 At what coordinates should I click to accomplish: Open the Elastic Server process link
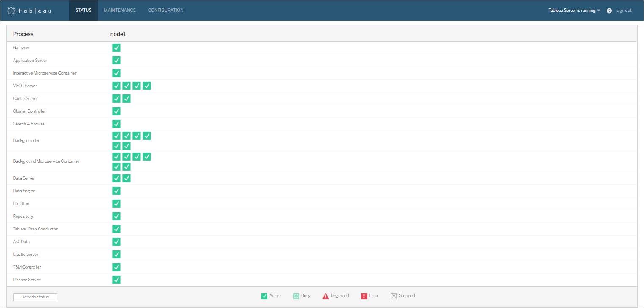point(26,255)
